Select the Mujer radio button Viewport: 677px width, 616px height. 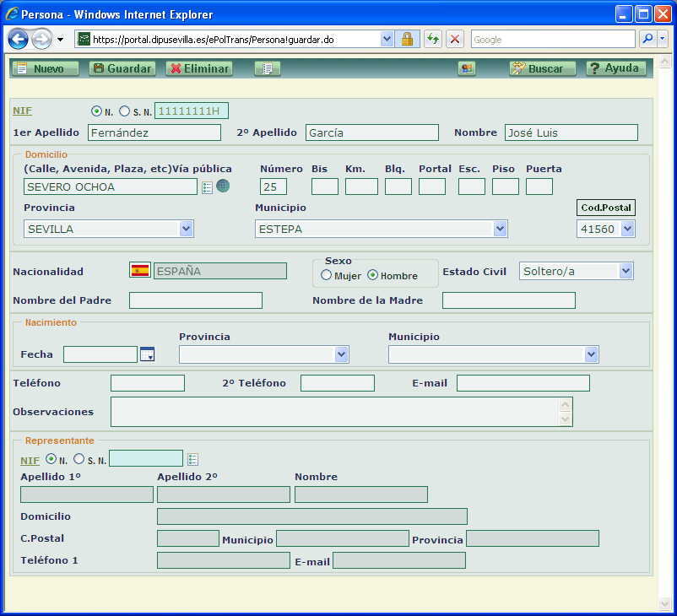(x=326, y=276)
